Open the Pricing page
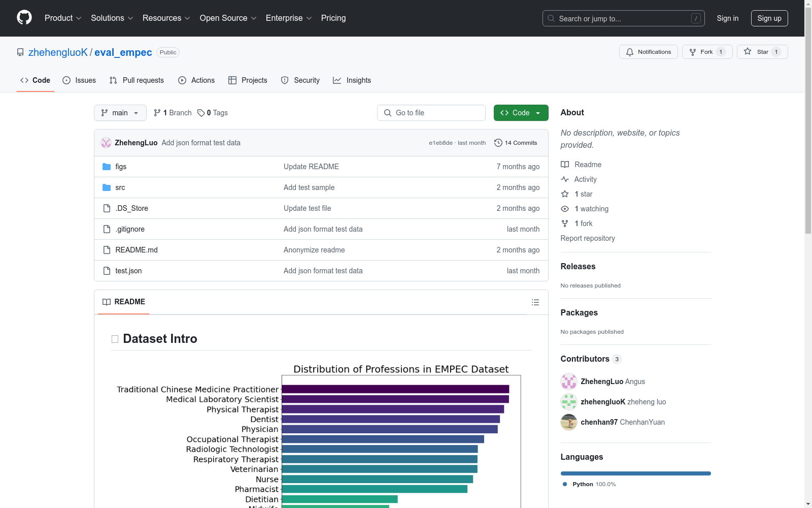This screenshot has width=812, height=508. [x=333, y=18]
